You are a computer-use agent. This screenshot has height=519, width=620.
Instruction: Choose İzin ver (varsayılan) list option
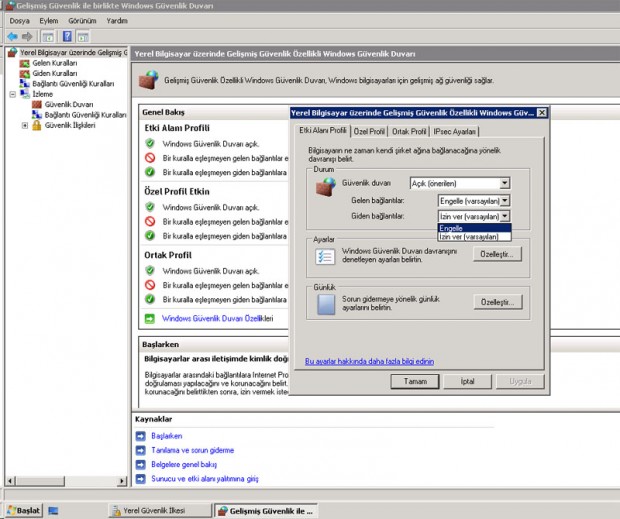click(474, 236)
